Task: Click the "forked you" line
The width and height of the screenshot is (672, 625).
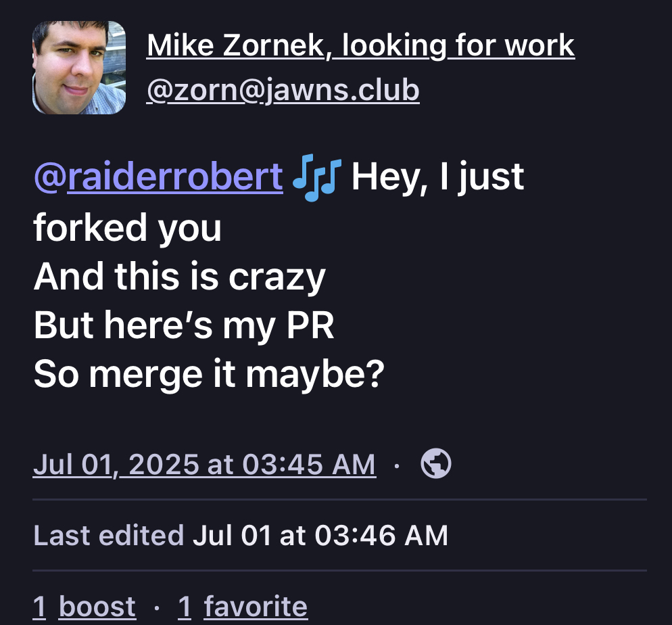Action: coord(127,227)
